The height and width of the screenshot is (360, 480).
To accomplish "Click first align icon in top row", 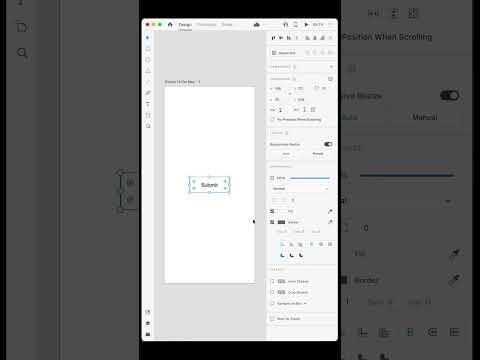I will pos(273,38).
